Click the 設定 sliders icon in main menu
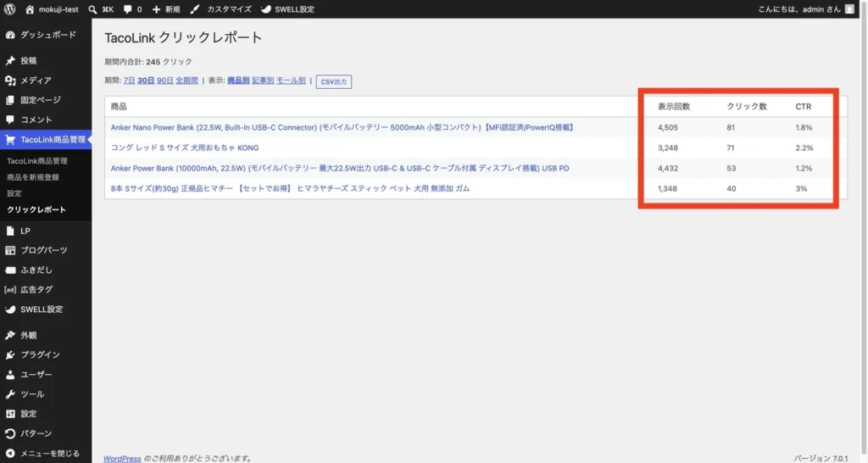Screen dimensions: 868x463 pos(10,414)
